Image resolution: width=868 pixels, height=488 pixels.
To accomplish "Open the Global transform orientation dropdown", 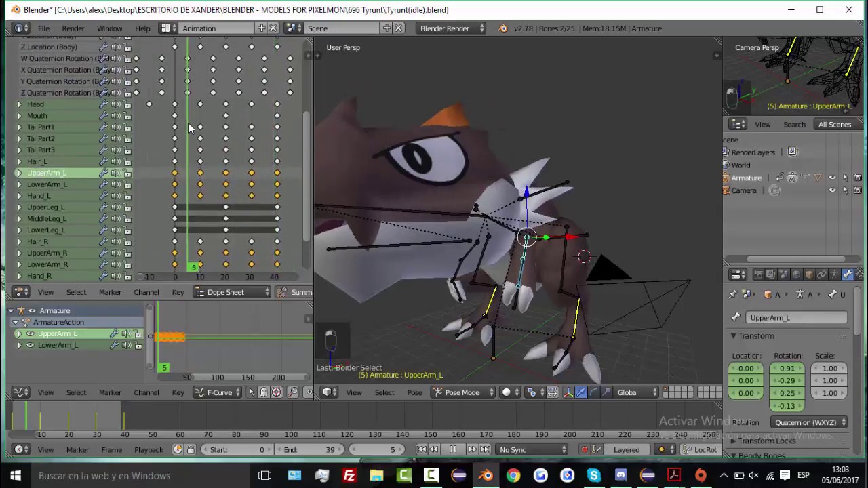I will pos(636,392).
